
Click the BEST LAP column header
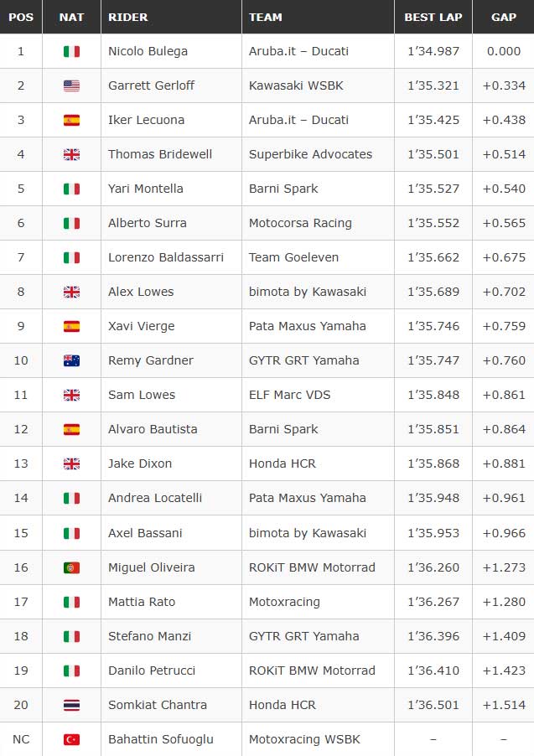coord(433,17)
